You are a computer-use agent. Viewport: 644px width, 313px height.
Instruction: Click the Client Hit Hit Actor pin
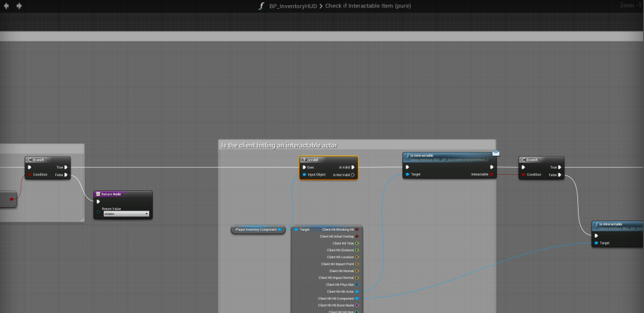[357, 292]
